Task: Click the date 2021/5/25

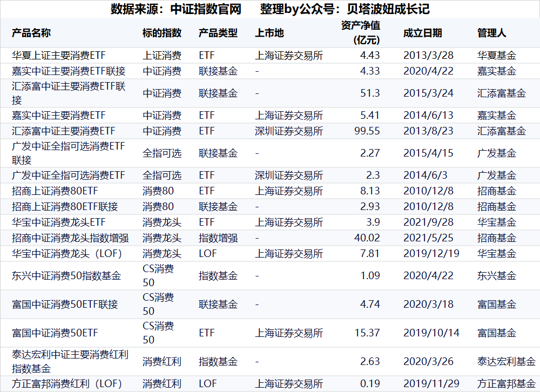Action: [x=428, y=238]
